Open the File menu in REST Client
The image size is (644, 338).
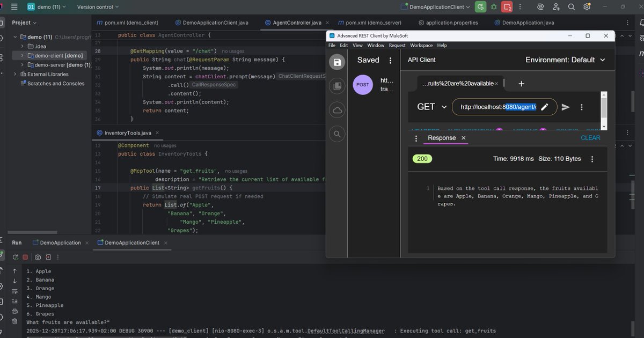coord(332,45)
